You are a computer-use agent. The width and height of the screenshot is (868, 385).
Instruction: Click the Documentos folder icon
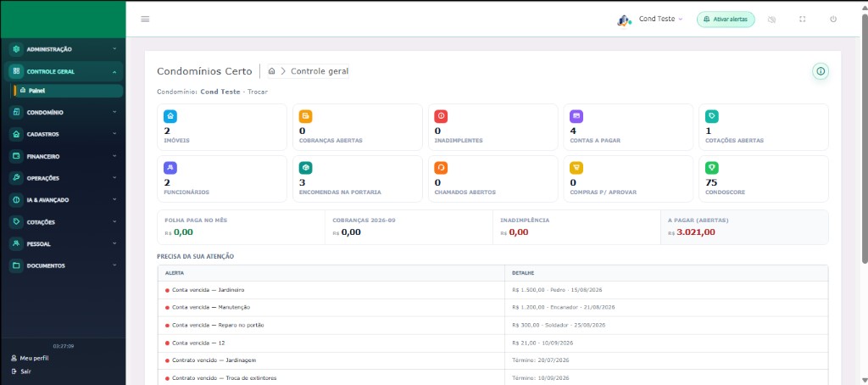tap(16, 265)
